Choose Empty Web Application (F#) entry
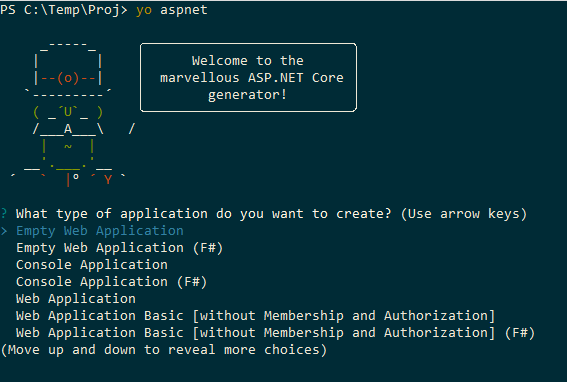 [x=120, y=248]
